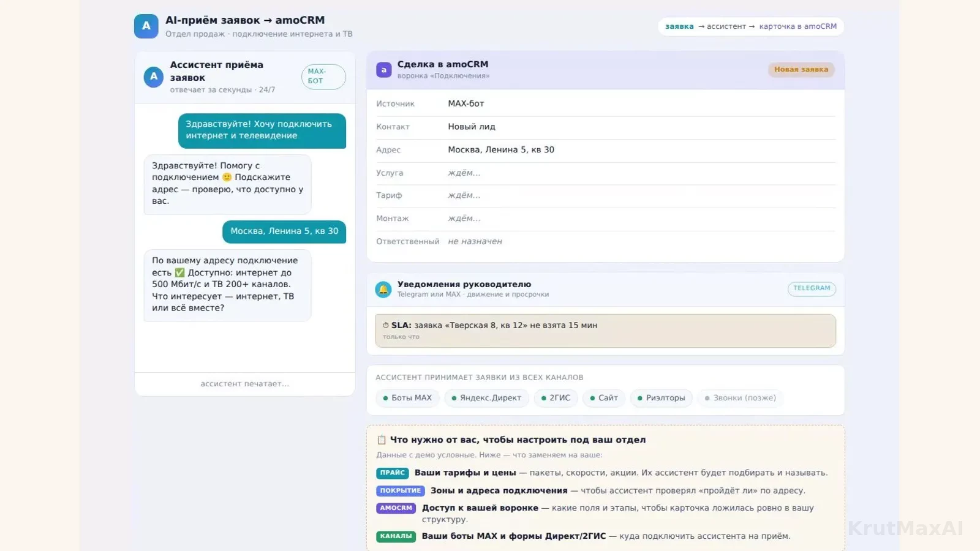Screen dimensions: 980x551
Task: Click the "Новая заявка" status badge
Action: coord(801,70)
